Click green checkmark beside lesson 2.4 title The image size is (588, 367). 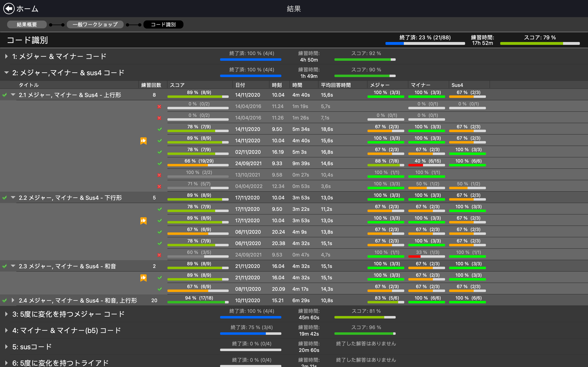[x=5, y=301]
